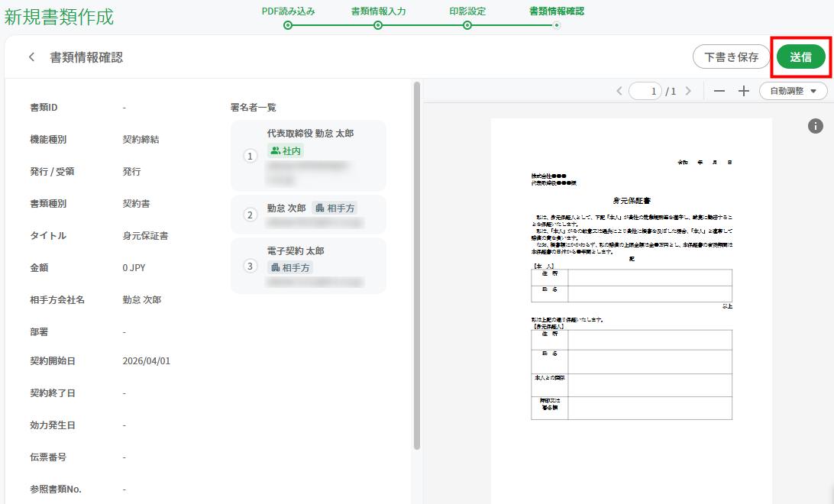Click the back arrow beside 書類情報確認

click(x=32, y=57)
